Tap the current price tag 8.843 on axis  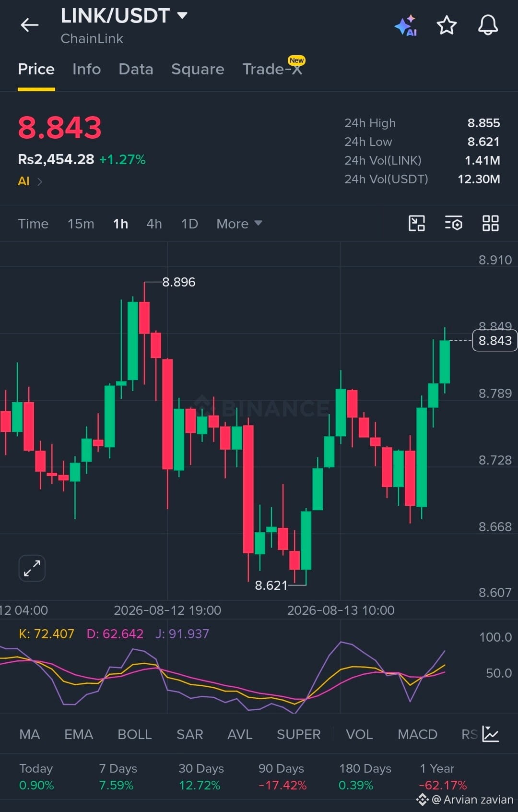click(x=495, y=341)
